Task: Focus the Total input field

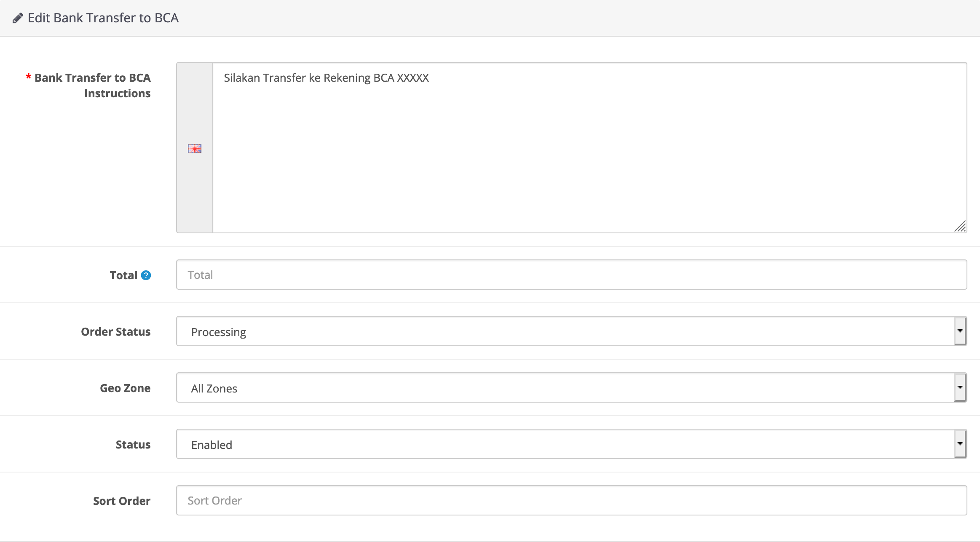Action: [571, 275]
